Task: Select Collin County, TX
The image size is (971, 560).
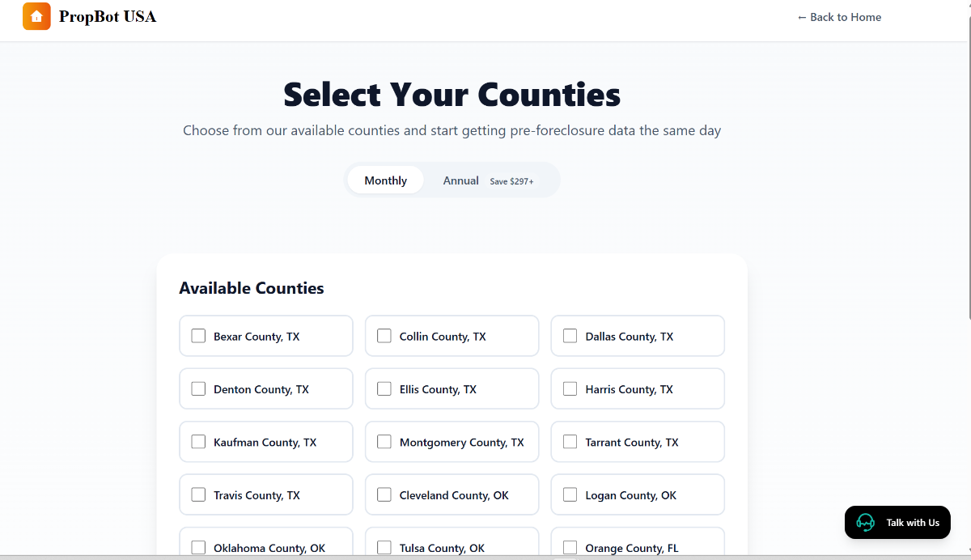Action: [x=384, y=335]
